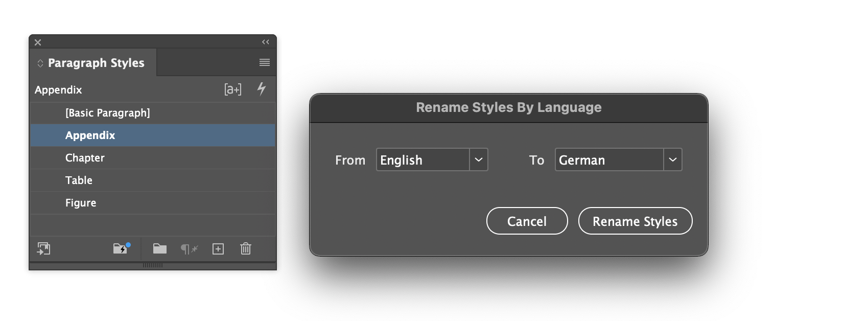
Task: Open the Paragraph Styles panel menu
Action: 264,62
